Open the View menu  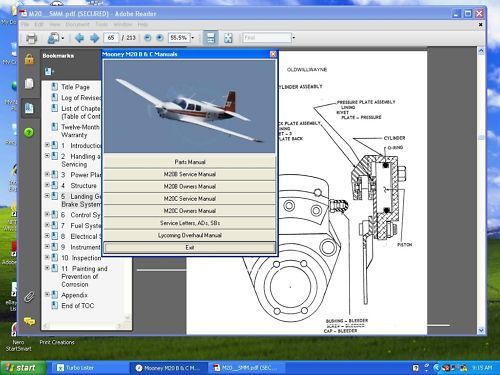click(x=55, y=25)
